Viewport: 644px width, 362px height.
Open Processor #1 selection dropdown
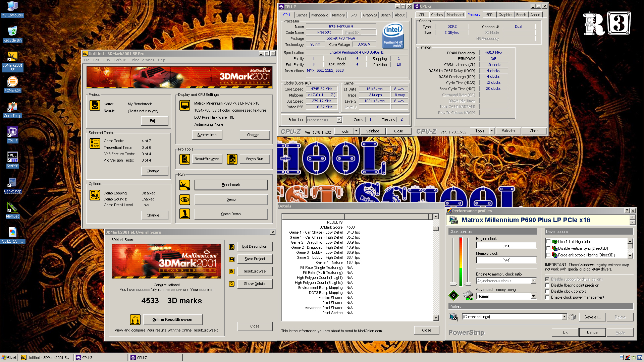pyautogui.click(x=339, y=120)
